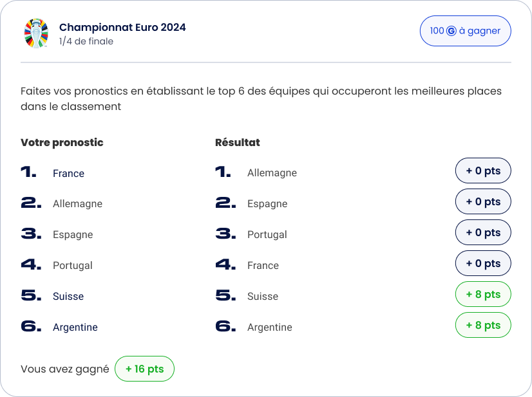Image resolution: width=532 pixels, height=397 pixels.
Task: Click the green "+ 8 pts" badge for Argentine
Action: (483, 326)
